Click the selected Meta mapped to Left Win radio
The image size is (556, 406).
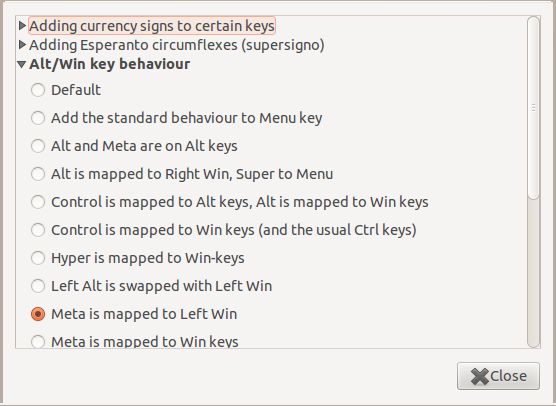[38, 314]
